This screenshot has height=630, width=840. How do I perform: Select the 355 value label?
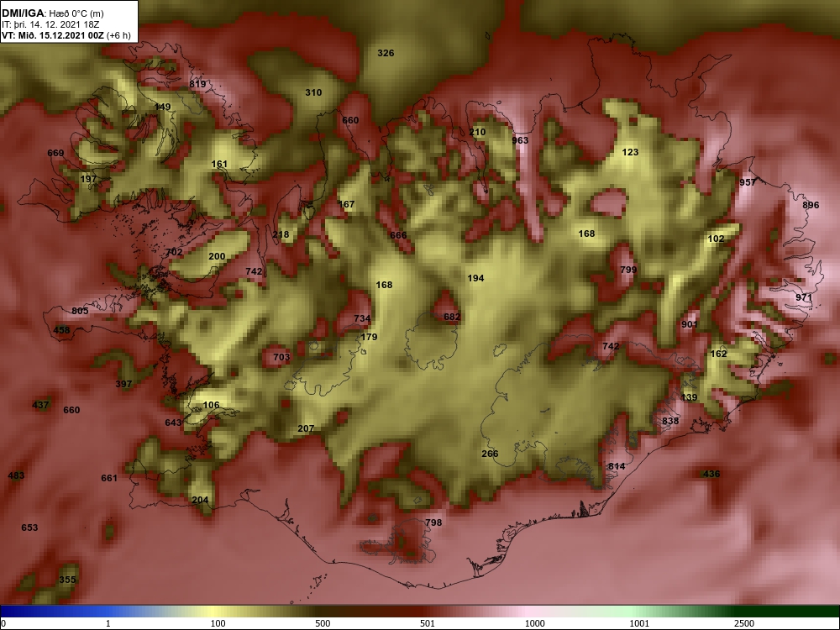pyautogui.click(x=67, y=579)
